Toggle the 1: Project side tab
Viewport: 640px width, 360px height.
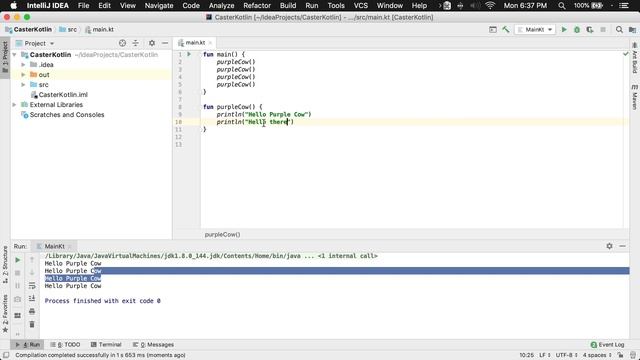click(5, 57)
